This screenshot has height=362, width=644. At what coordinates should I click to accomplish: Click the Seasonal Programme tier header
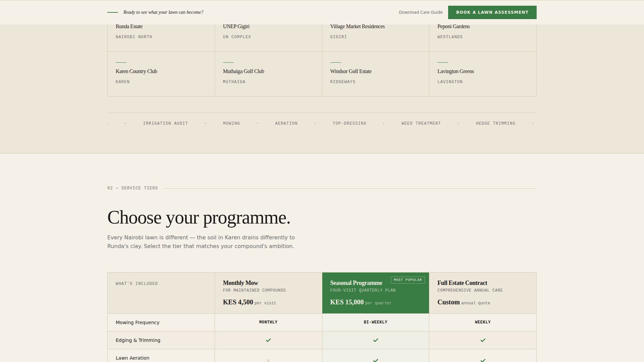[376, 293]
